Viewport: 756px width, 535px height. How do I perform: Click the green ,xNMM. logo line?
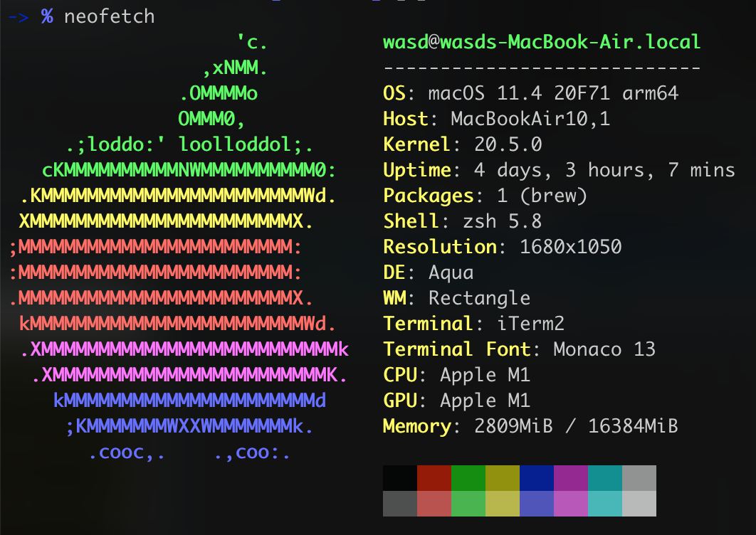coord(235,68)
